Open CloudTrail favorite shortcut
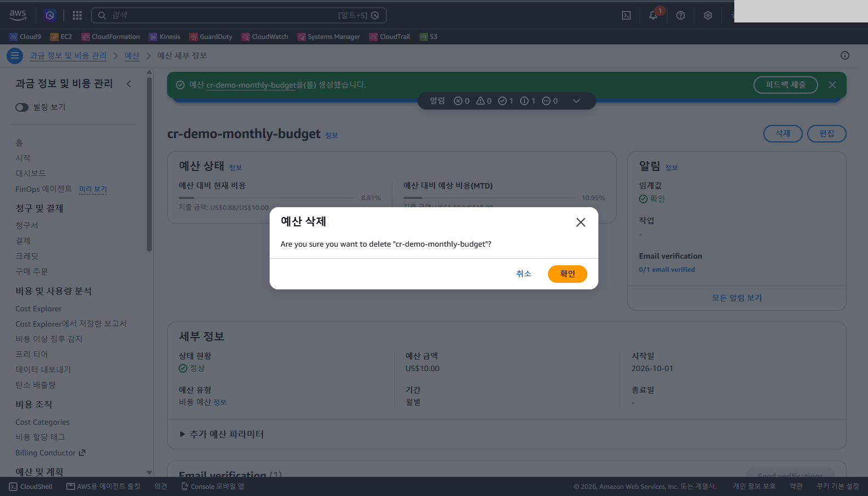This screenshot has height=496, width=868. coord(390,37)
